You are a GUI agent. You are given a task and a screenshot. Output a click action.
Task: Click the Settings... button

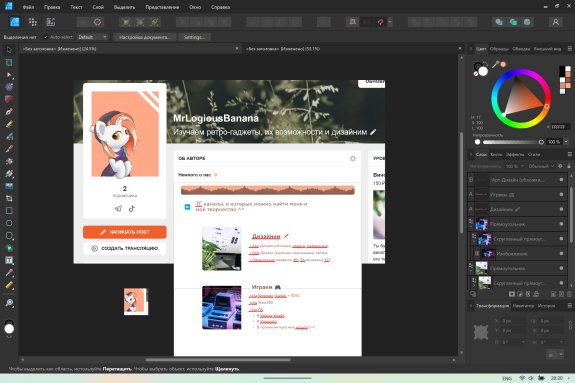tap(194, 37)
